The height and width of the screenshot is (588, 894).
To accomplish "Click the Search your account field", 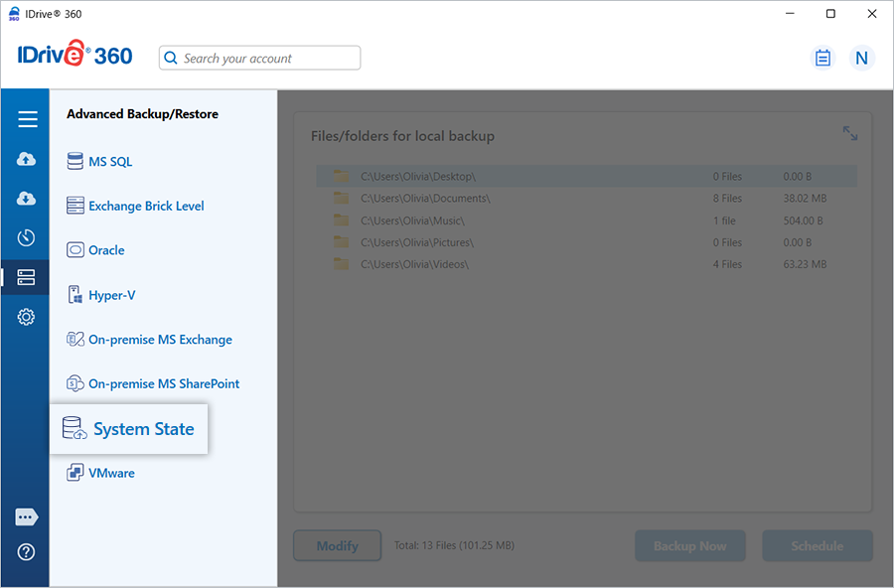I will tap(260, 59).
